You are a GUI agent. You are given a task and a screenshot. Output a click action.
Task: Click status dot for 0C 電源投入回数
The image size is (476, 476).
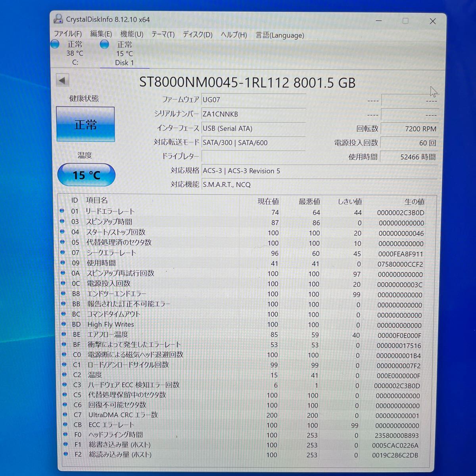tap(62, 283)
